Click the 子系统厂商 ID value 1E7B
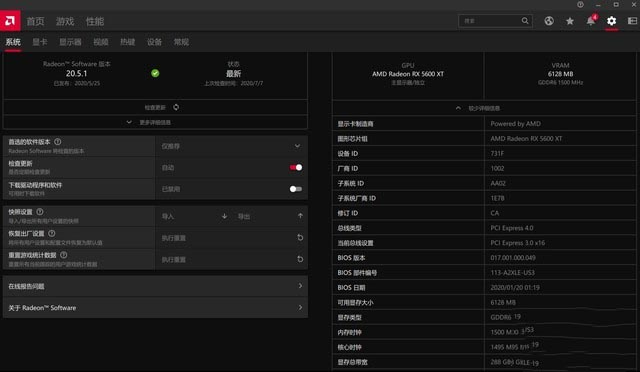This screenshot has width=640, height=372. pyautogui.click(x=497, y=198)
